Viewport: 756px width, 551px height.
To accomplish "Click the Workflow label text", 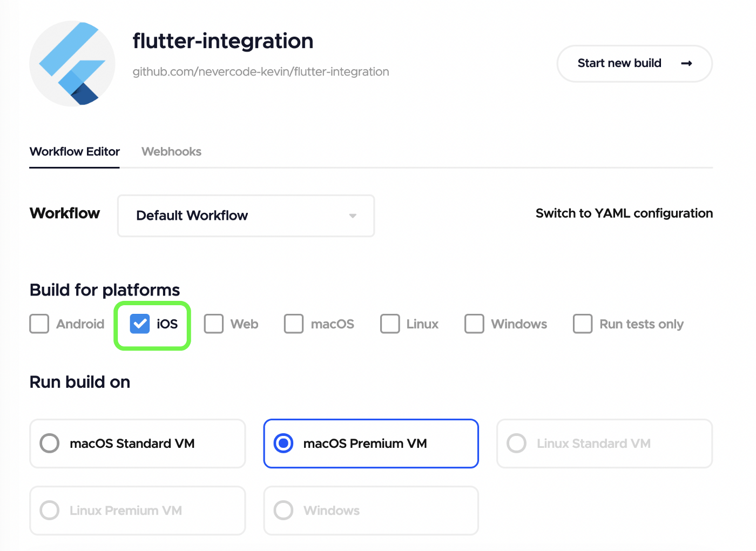I will tap(65, 213).
